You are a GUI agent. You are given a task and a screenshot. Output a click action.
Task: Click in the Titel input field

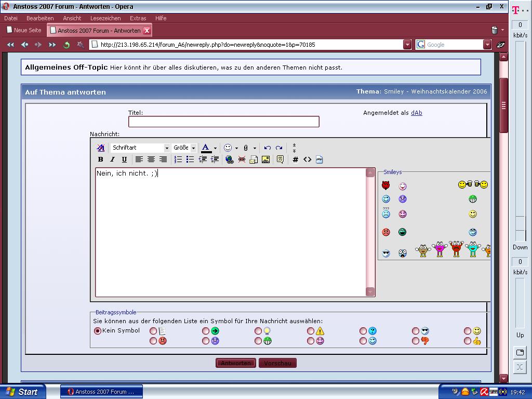pos(224,122)
